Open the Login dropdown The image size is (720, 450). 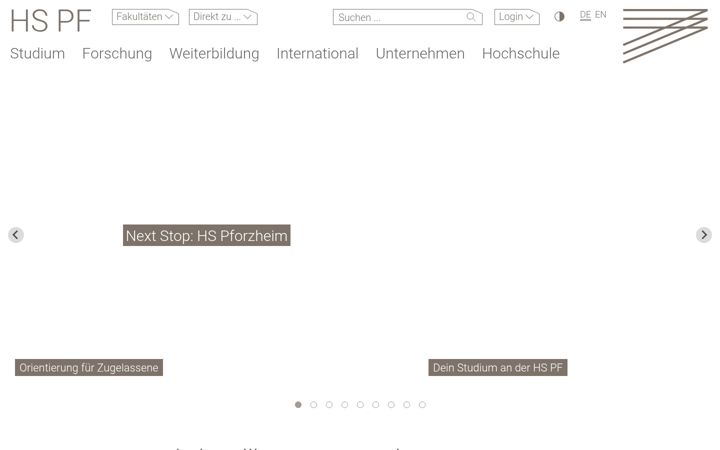[517, 17]
